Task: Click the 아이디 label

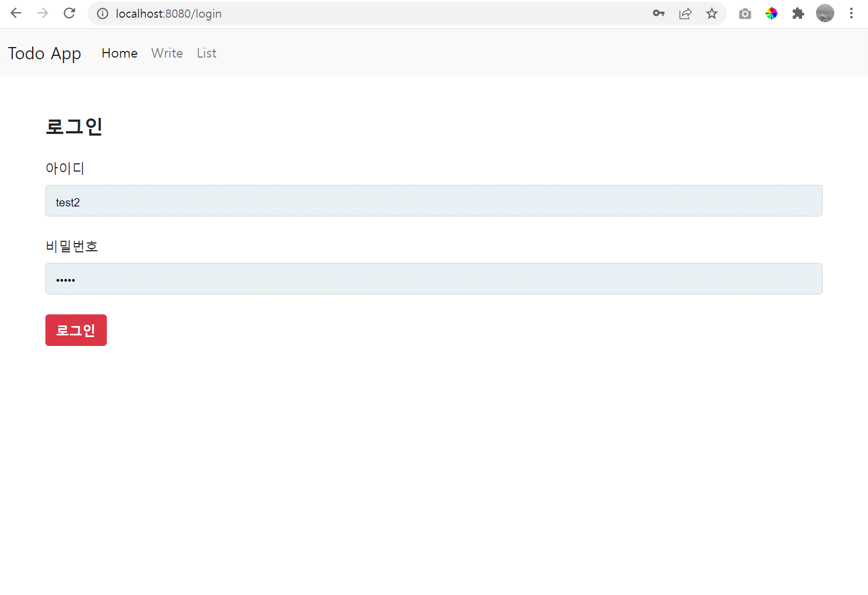Action: pos(65,168)
